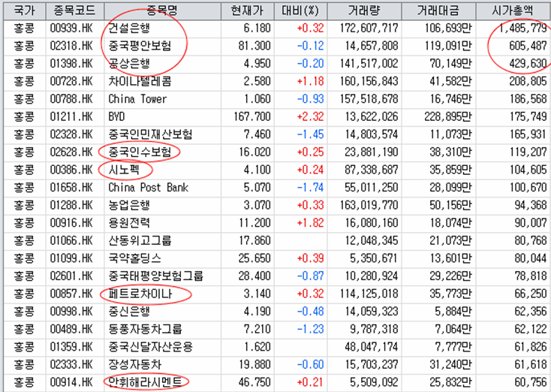Select the 시노펙 stock name
551x392 pixels.
124,170
